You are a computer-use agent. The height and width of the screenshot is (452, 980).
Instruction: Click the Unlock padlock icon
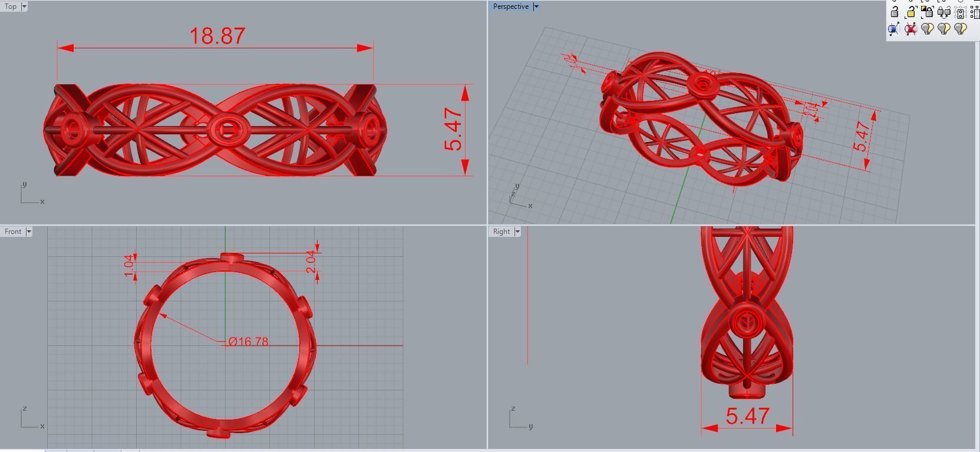[895, 11]
